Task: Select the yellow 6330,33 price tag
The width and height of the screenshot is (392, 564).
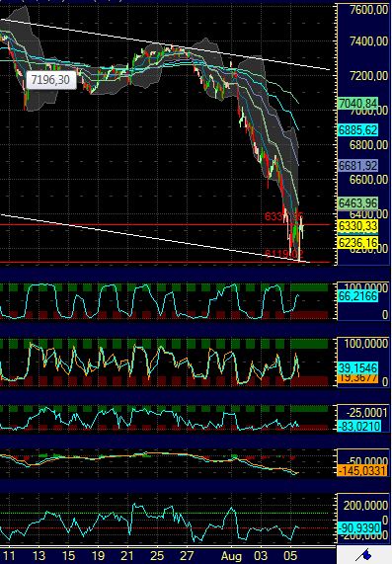Action: (x=357, y=226)
